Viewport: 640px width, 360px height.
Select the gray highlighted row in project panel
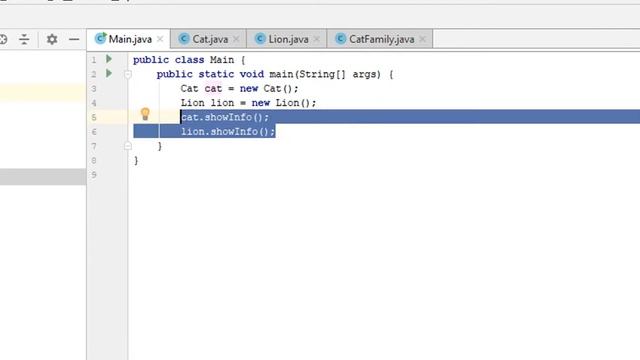(x=43, y=177)
